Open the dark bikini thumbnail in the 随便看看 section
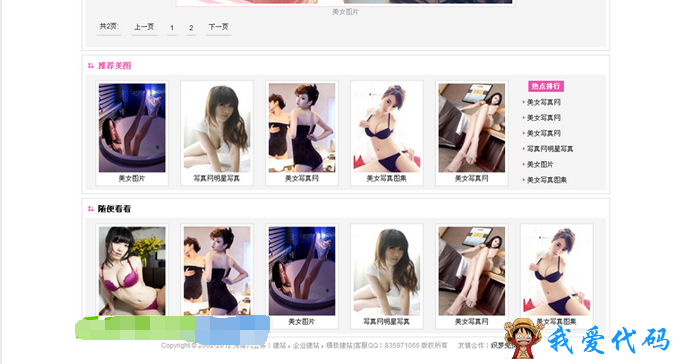The height and width of the screenshot is (364, 687). click(557, 271)
